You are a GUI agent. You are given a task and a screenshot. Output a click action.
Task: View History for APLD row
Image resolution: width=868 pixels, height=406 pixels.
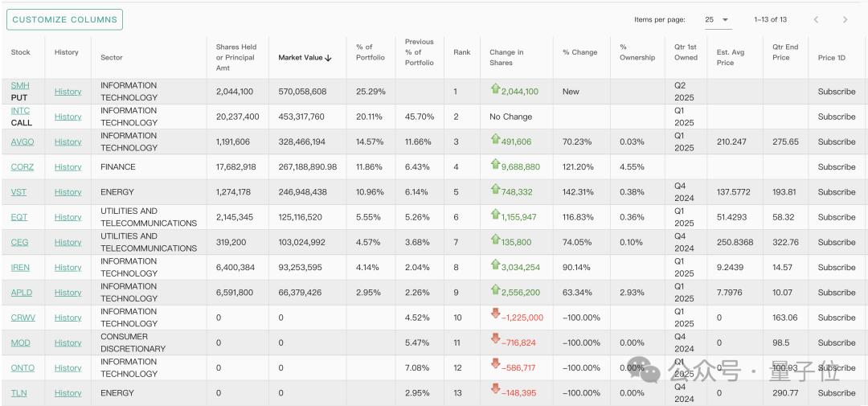[68, 293]
